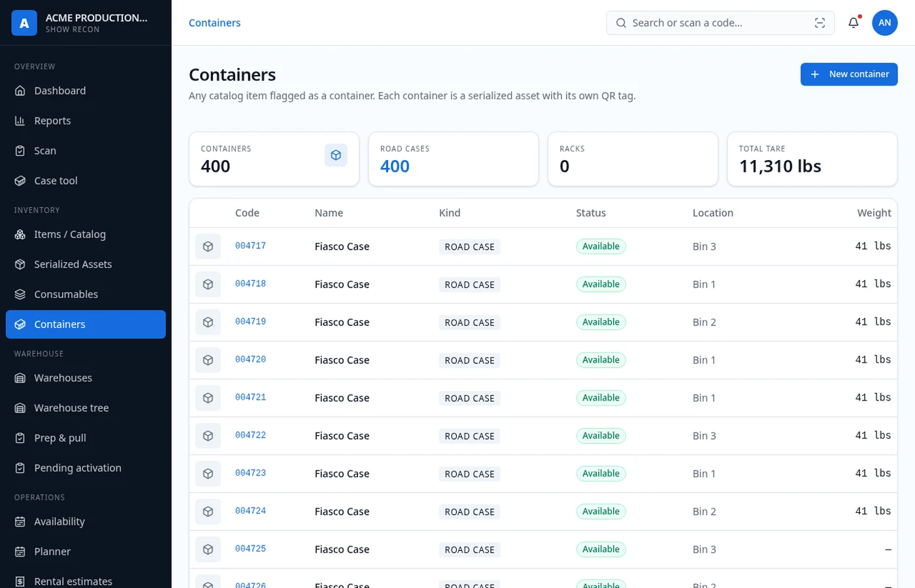This screenshot has height=588, width=915.
Task: Click the scan code icon in search
Action: click(x=820, y=23)
